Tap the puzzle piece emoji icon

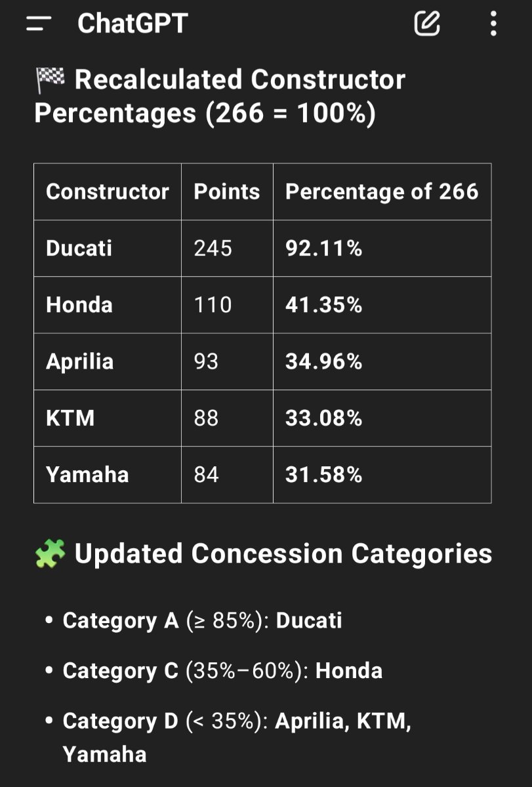click(x=50, y=554)
